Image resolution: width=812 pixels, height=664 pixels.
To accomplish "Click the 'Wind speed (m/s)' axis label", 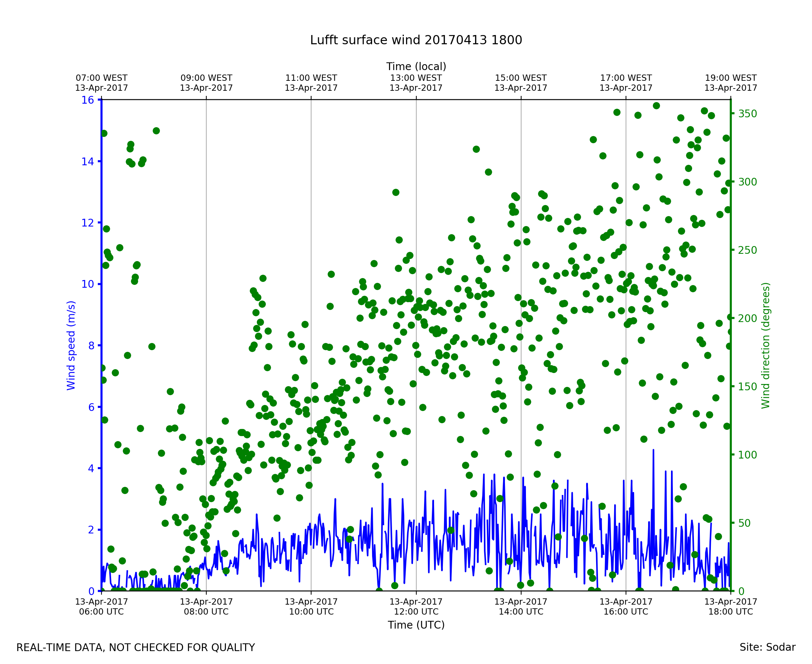I will click(x=71, y=345).
